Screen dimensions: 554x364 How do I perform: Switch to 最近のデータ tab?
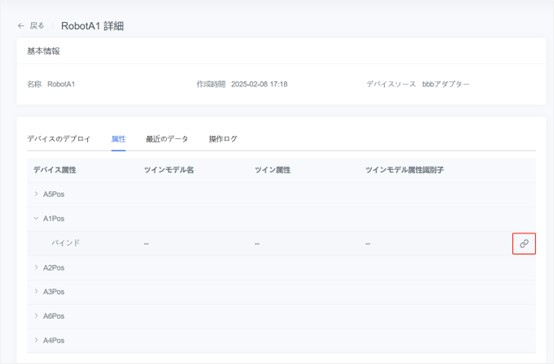pos(167,139)
